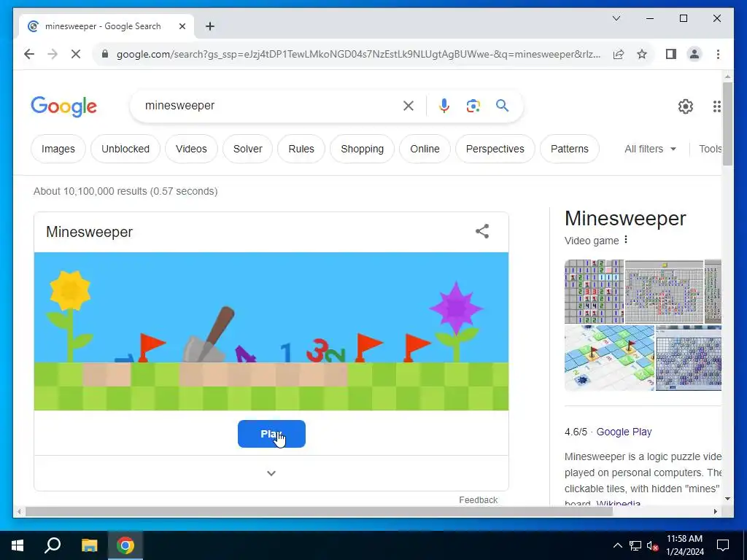Open the Google apps grid
Image resolution: width=747 pixels, height=560 pixels.
click(x=716, y=106)
